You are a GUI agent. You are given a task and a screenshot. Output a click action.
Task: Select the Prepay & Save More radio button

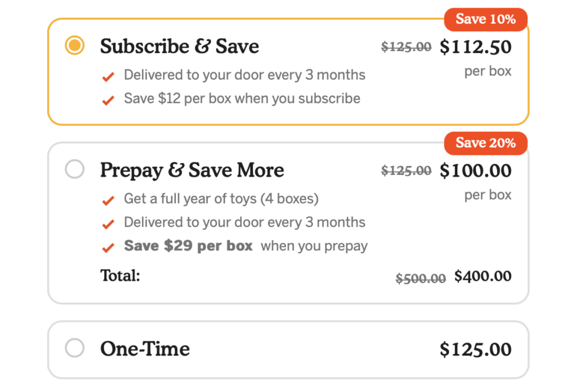click(x=75, y=170)
